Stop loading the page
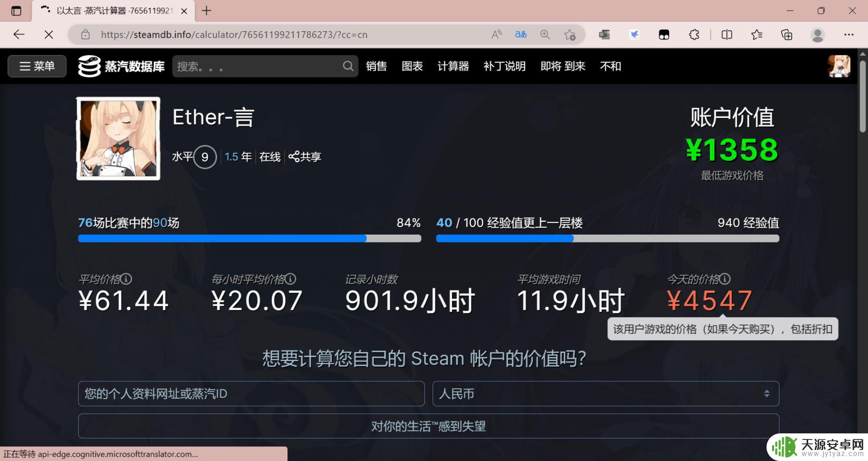Image resolution: width=868 pixels, height=461 pixels. (49, 35)
